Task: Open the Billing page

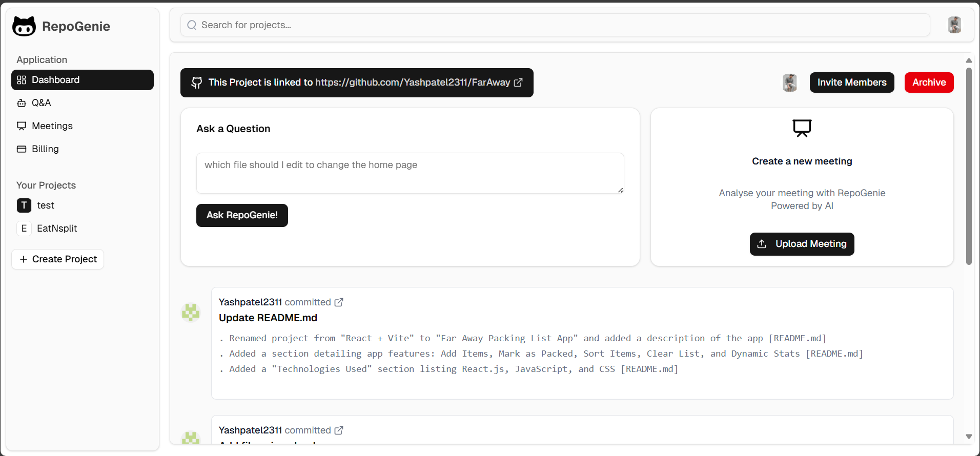Action: pyautogui.click(x=45, y=149)
